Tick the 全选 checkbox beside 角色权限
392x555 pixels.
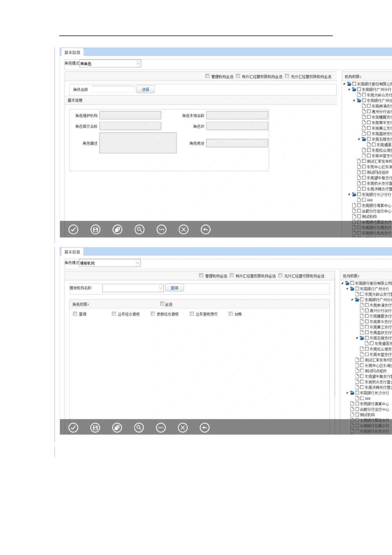click(162, 304)
